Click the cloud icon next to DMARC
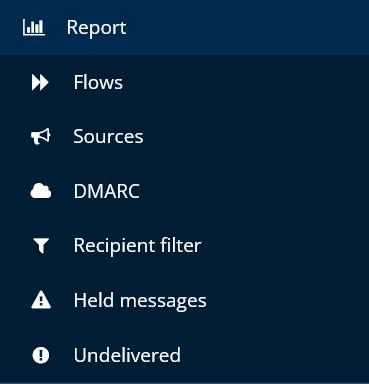369x384 pixels. (41, 191)
